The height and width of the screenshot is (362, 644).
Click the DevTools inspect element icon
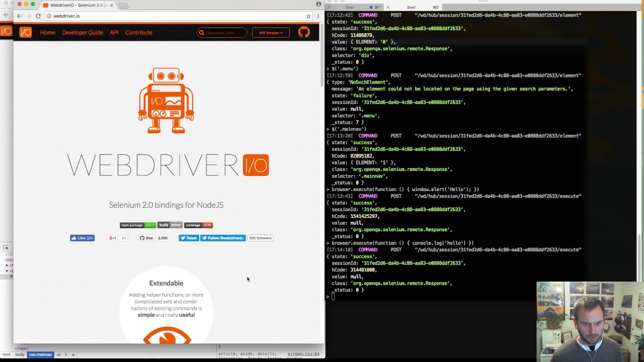[x=6, y=247]
